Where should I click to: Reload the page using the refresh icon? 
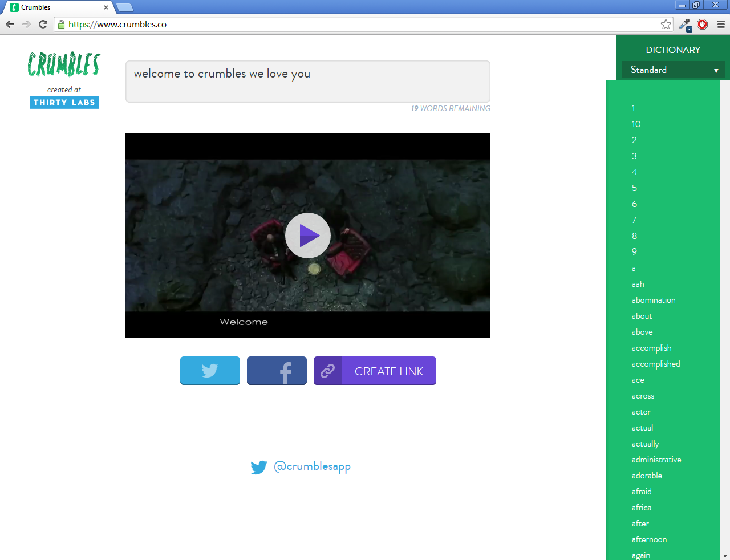tap(43, 25)
